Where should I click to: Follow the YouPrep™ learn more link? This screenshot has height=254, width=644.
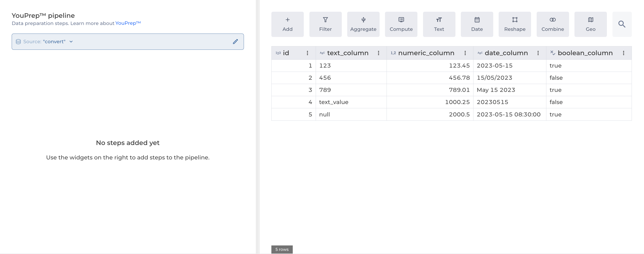[x=128, y=23]
